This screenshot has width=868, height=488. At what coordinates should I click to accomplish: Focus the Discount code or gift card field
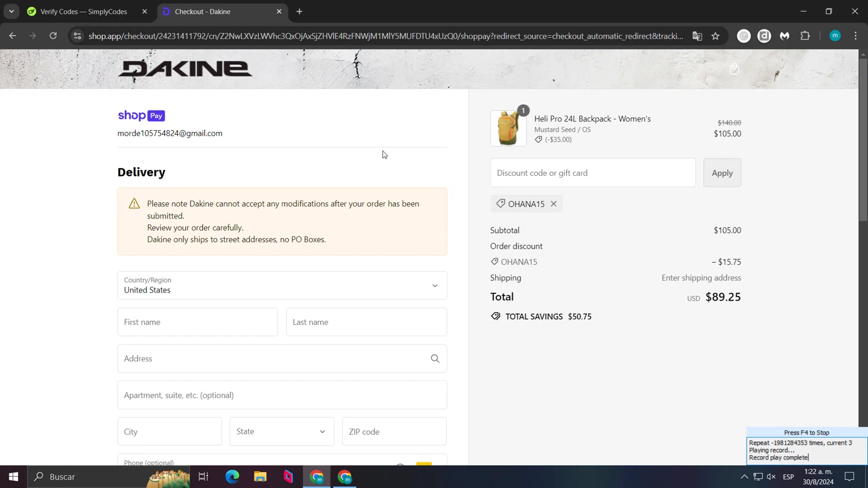click(x=593, y=173)
